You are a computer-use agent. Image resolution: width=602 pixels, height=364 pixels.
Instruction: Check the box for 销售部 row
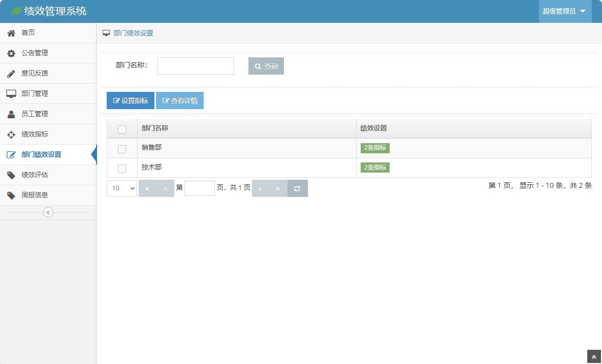pos(122,149)
